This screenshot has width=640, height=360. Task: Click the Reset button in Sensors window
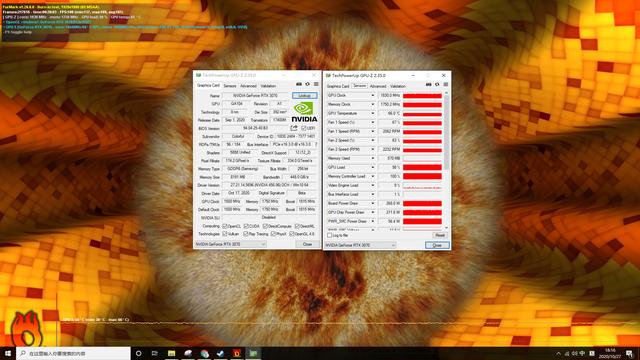coord(440,236)
